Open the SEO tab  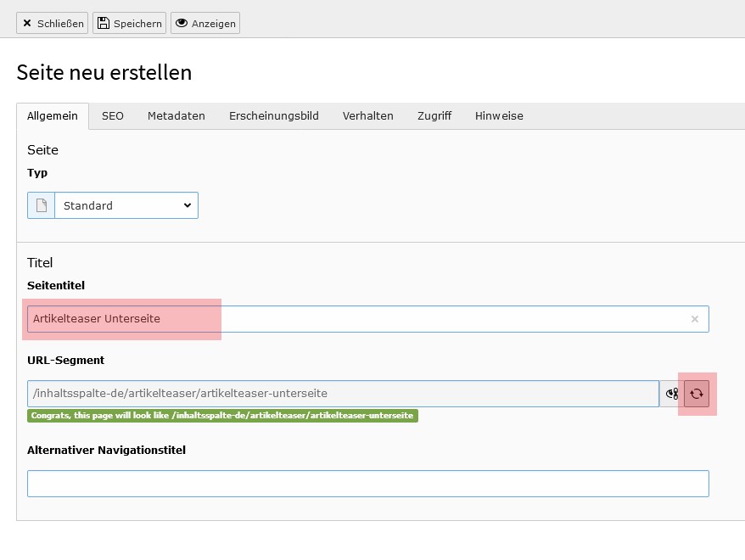click(x=113, y=116)
